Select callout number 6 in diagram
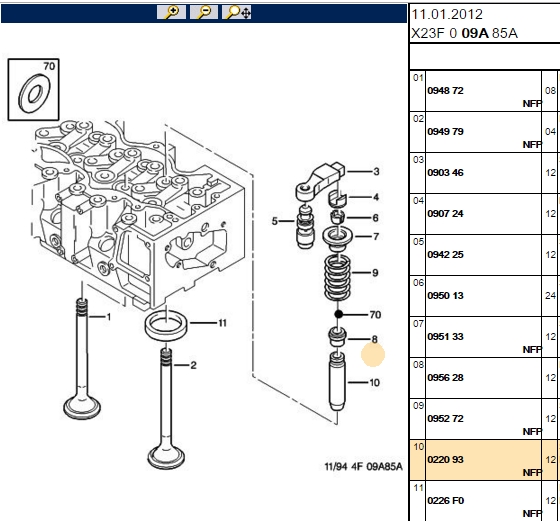The height and width of the screenshot is (521, 560). tap(375, 218)
